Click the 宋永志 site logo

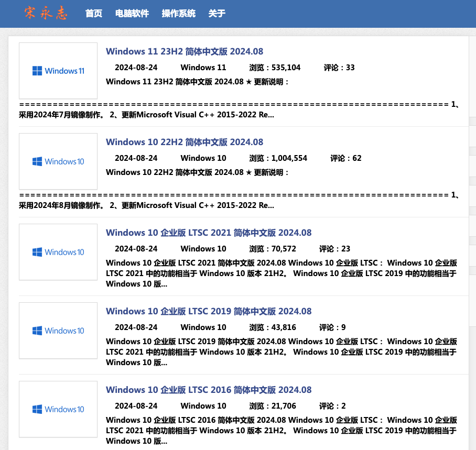pyautogui.click(x=46, y=13)
